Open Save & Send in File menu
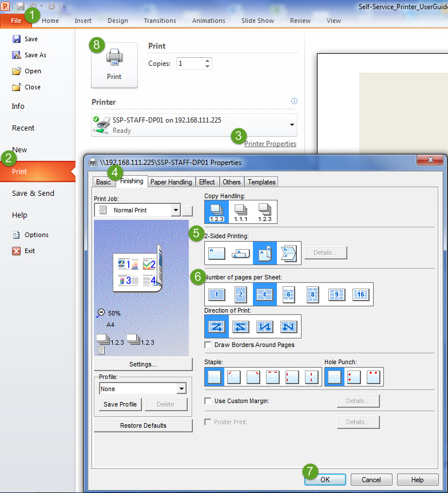The image size is (448, 493). [33, 194]
